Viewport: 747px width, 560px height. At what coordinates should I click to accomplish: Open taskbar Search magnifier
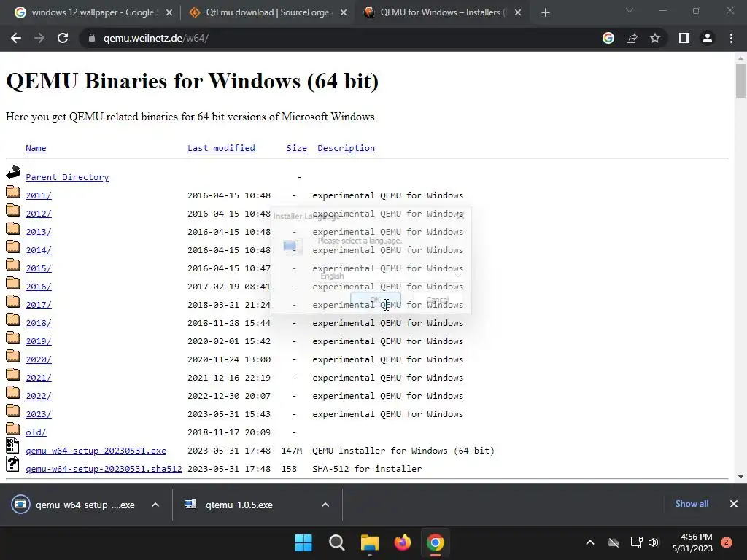(x=336, y=542)
